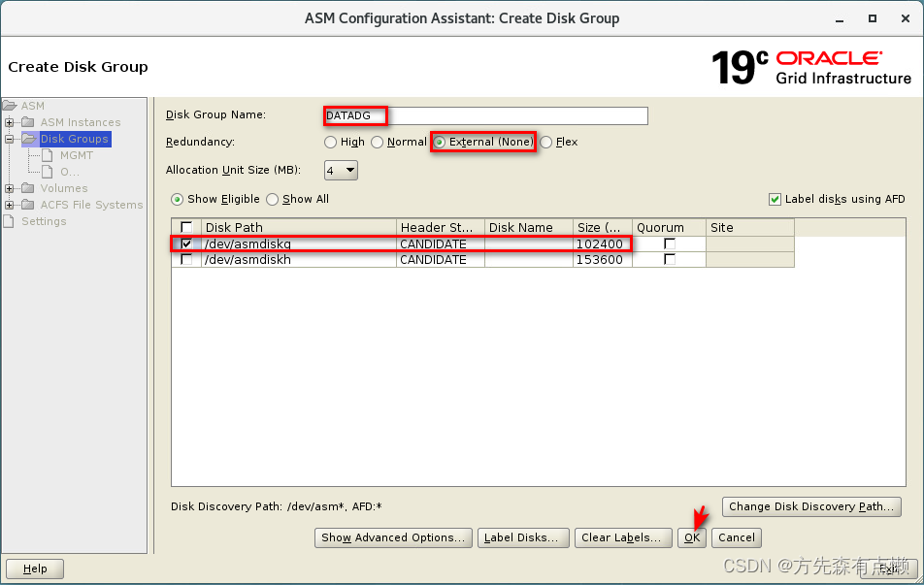Click the Disk Group Name input field

tap(485, 115)
